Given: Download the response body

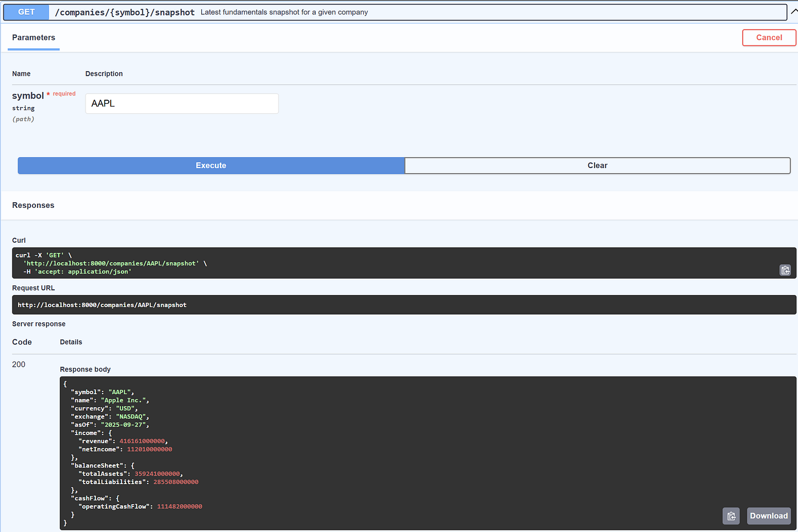Looking at the screenshot, I should tap(769, 516).
